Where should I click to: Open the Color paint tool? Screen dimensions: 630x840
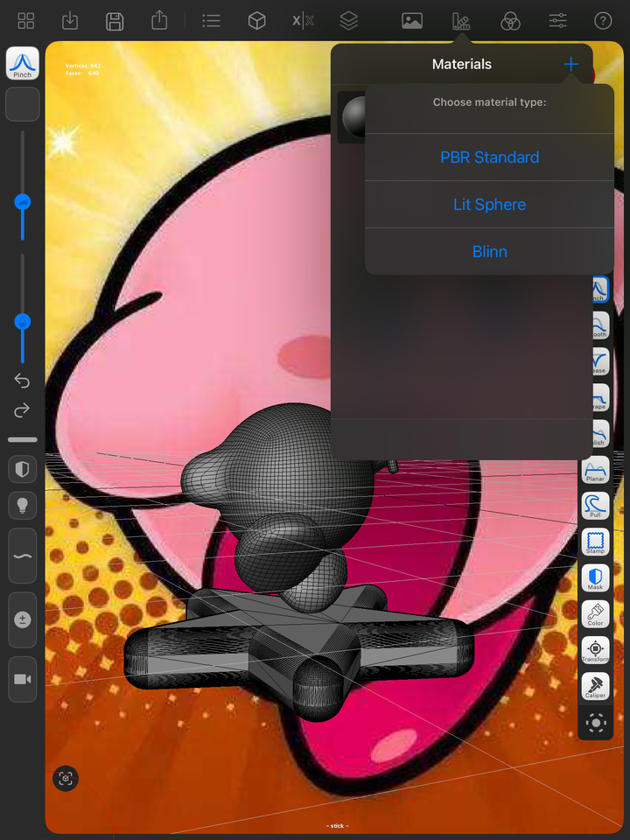(x=595, y=613)
